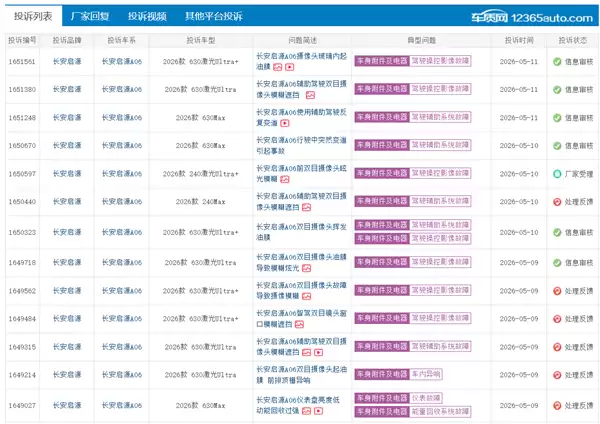Click the 投诉时间 column header
The image size is (600, 424).
pos(519,40)
